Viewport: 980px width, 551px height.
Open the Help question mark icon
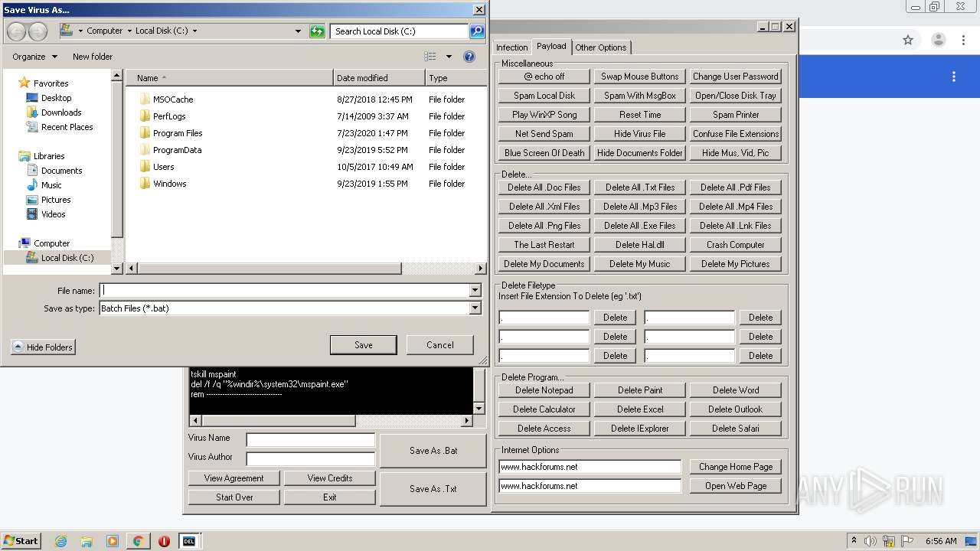click(469, 57)
